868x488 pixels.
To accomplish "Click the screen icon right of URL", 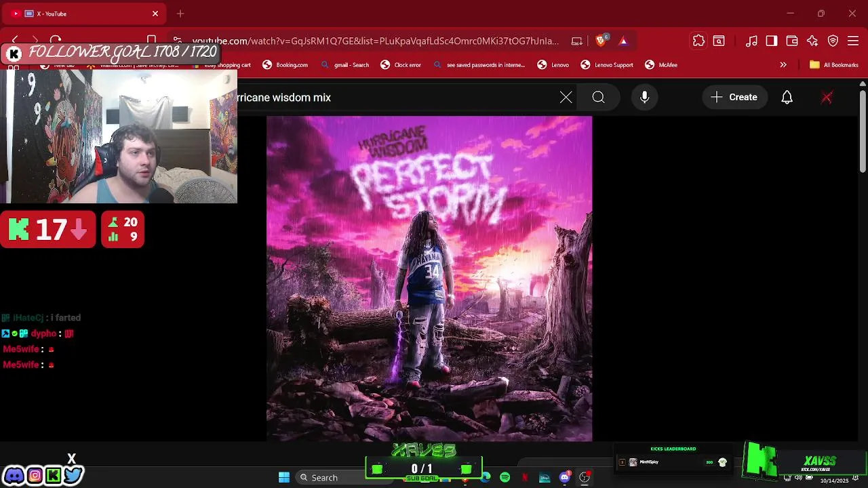I will (x=577, y=41).
